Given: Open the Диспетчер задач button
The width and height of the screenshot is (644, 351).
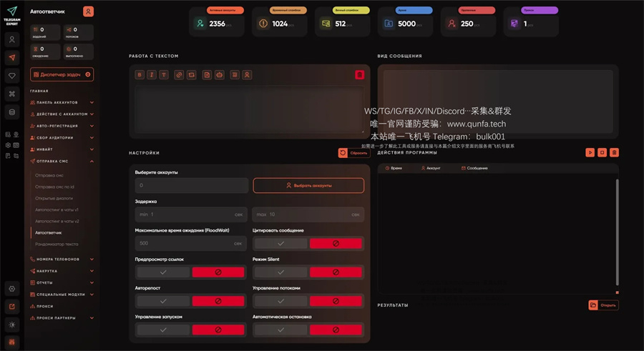Looking at the screenshot, I should point(62,74).
